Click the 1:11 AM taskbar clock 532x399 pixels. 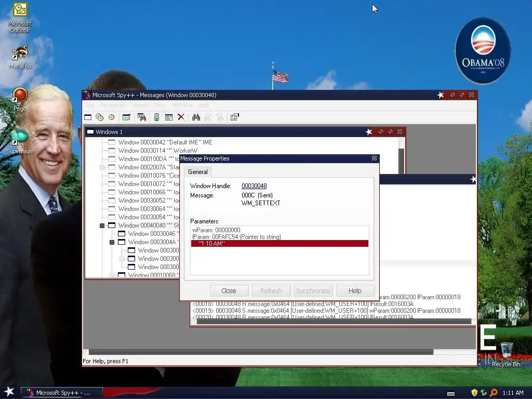(513, 393)
